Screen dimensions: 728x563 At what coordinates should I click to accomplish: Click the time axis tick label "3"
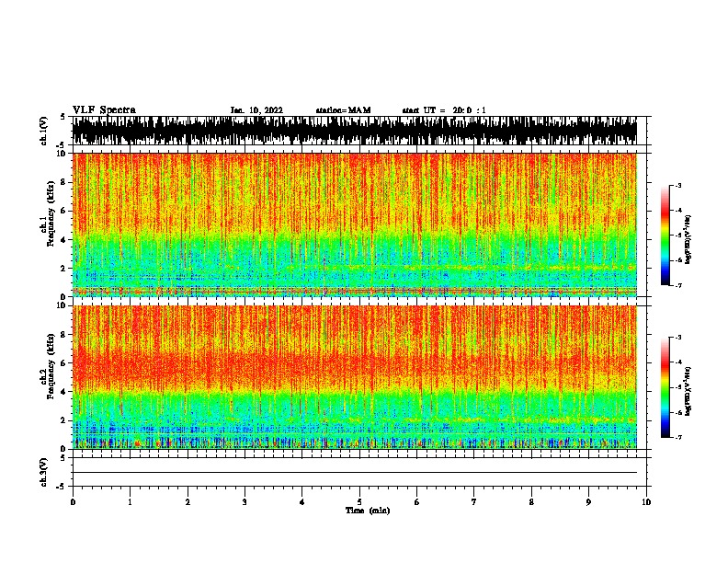click(245, 502)
